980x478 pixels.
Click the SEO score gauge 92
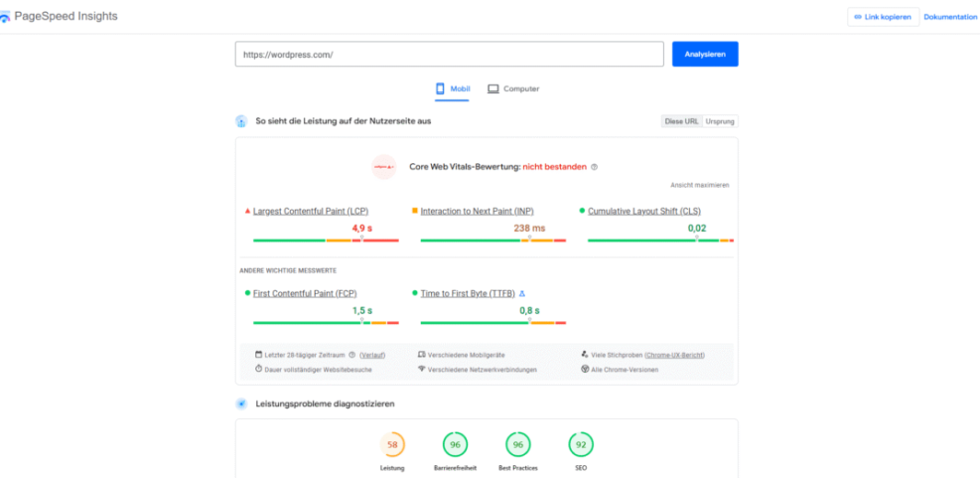(581, 445)
